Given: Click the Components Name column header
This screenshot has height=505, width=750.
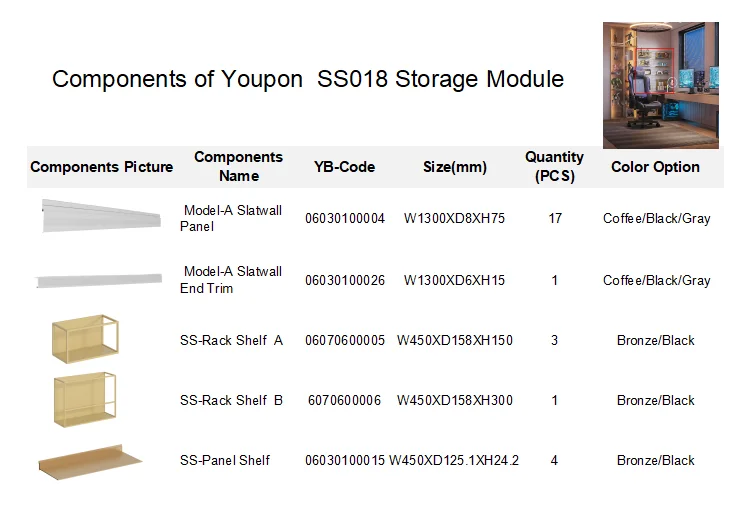Looking at the screenshot, I should pyautogui.click(x=238, y=166).
